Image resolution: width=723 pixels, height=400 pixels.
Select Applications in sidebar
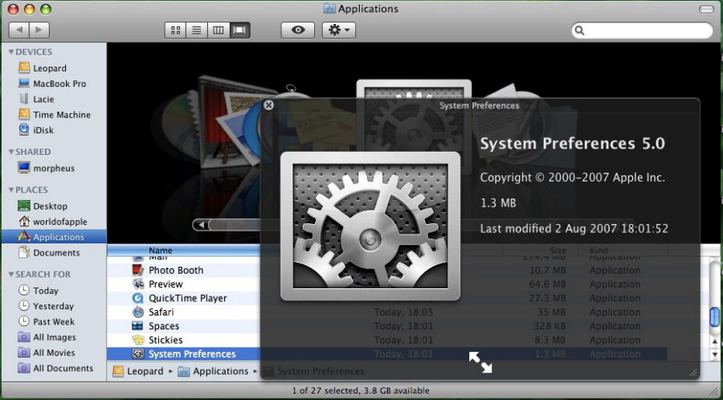click(54, 237)
